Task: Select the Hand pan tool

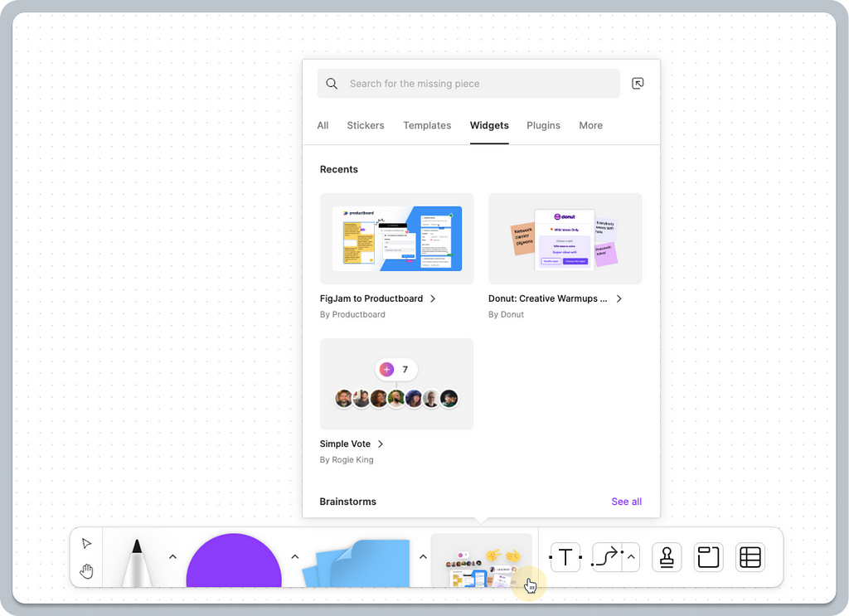Action: click(x=86, y=571)
